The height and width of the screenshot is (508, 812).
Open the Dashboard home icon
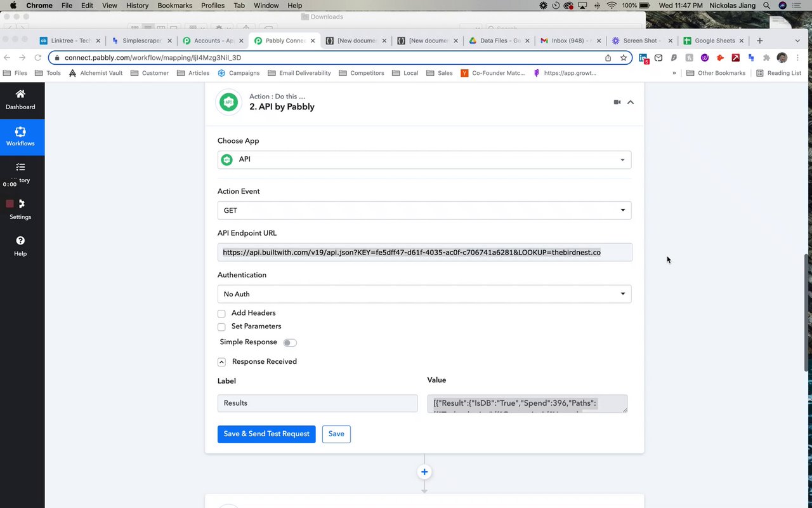(20, 95)
